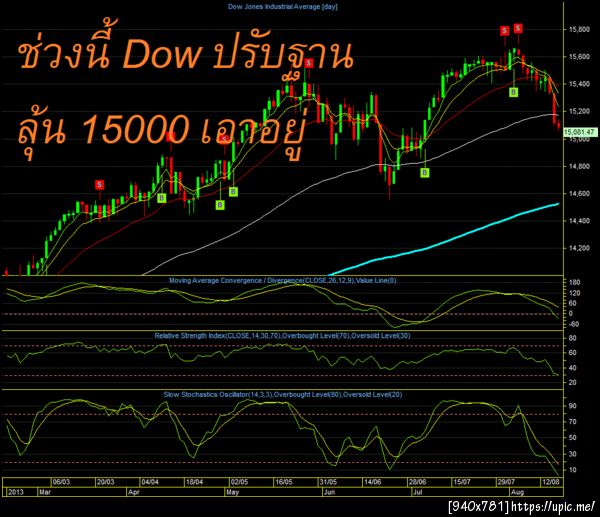Viewport: 600px width, 517px height.
Task: Click the current price tag 15,081.47
Action: (580, 132)
